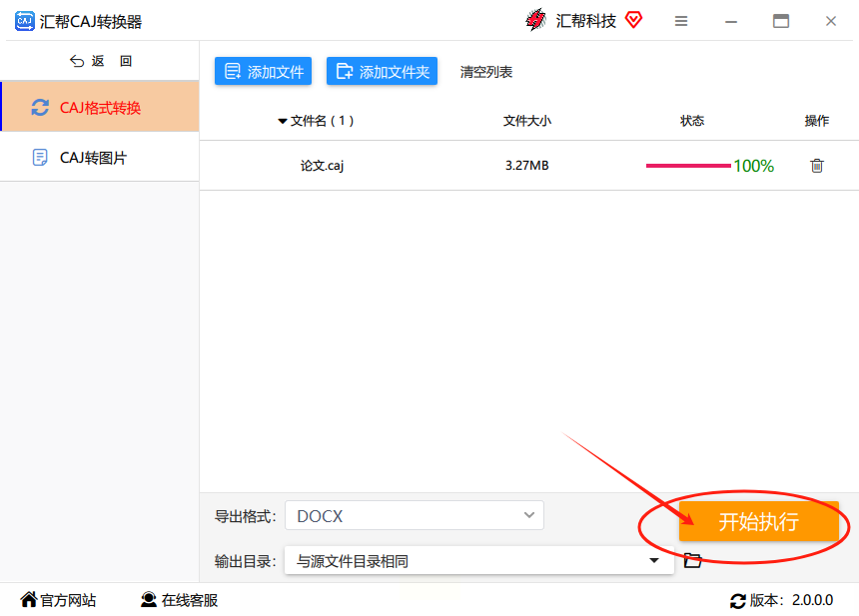Click the 官方网站 home icon
Screen dimensions: 859x616
tap(29, 600)
